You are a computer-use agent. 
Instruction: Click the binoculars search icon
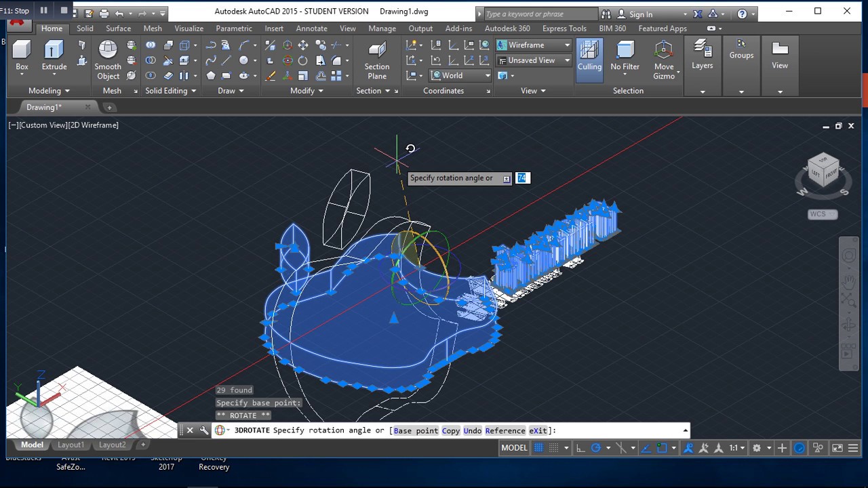[x=606, y=14]
